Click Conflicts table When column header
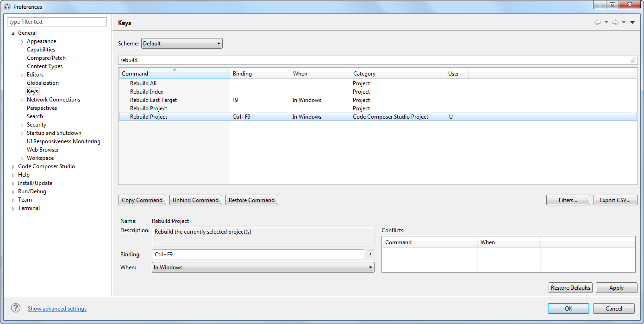This screenshot has width=644, height=324. pyautogui.click(x=509, y=242)
